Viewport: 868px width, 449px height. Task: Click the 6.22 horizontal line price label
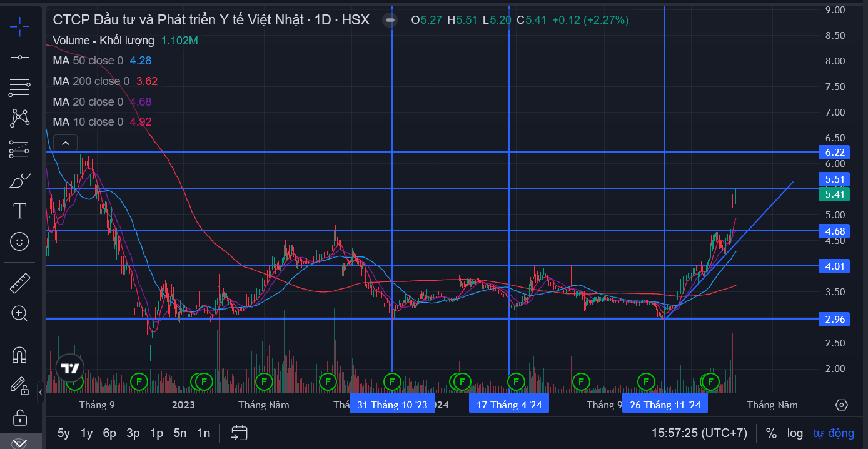coord(834,153)
